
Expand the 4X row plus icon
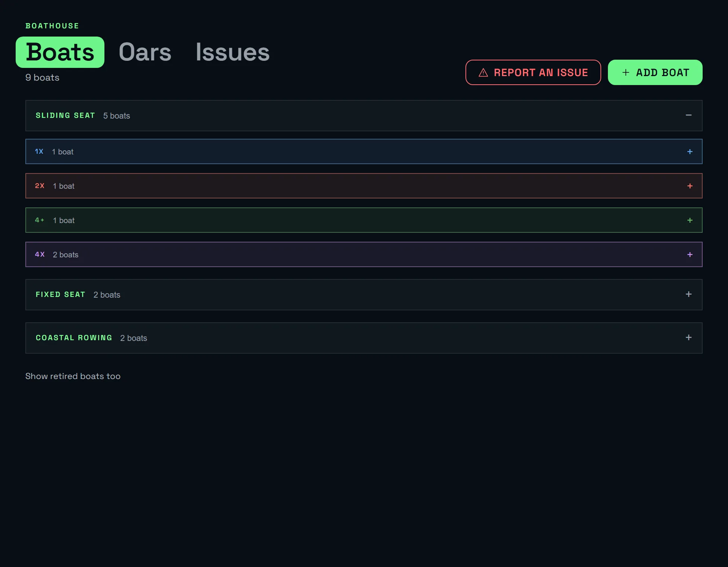point(690,254)
